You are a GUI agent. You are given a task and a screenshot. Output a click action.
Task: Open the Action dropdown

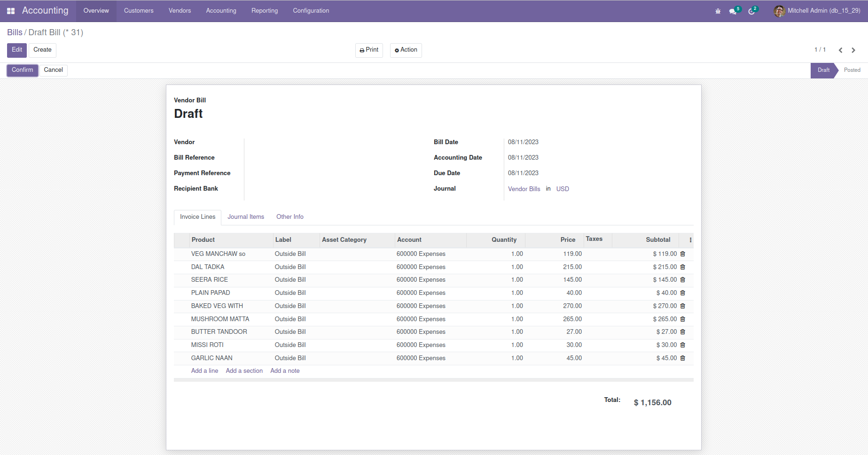coord(406,50)
